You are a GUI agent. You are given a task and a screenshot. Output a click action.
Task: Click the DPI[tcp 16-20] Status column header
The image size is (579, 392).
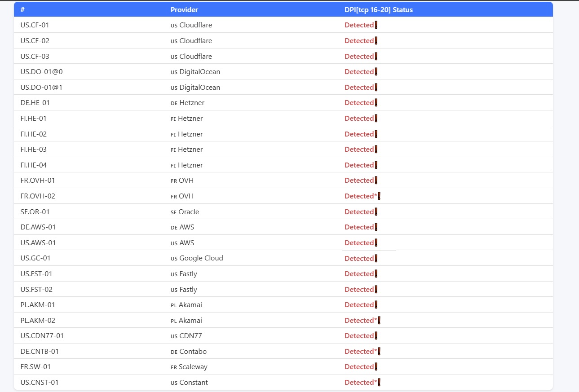pyautogui.click(x=378, y=9)
